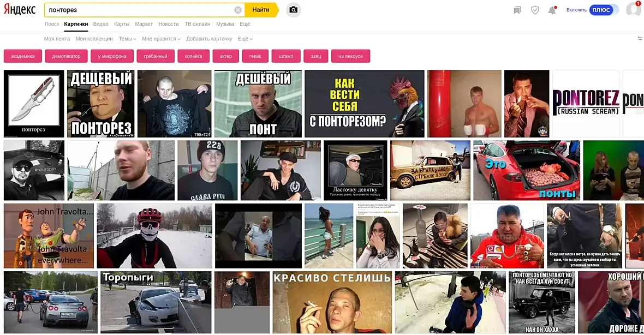This screenshot has height=335, width=644.
Task: Click the search field containing понторез
Action: tap(140, 10)
